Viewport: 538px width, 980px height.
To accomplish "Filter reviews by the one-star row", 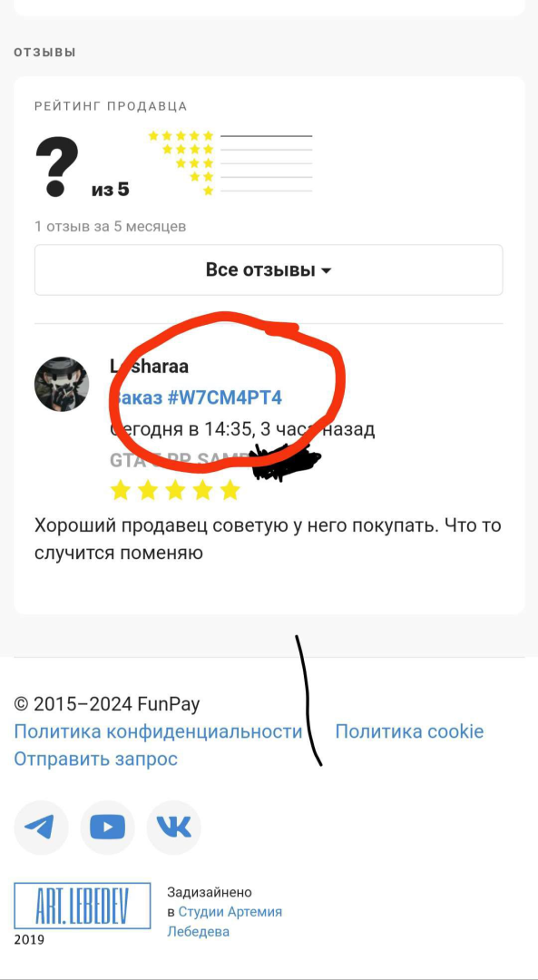I will point(258,191).
